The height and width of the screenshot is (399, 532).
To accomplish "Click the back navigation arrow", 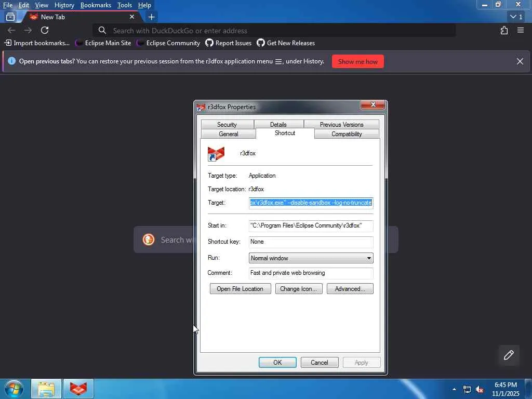I will (x=11, y=30).
